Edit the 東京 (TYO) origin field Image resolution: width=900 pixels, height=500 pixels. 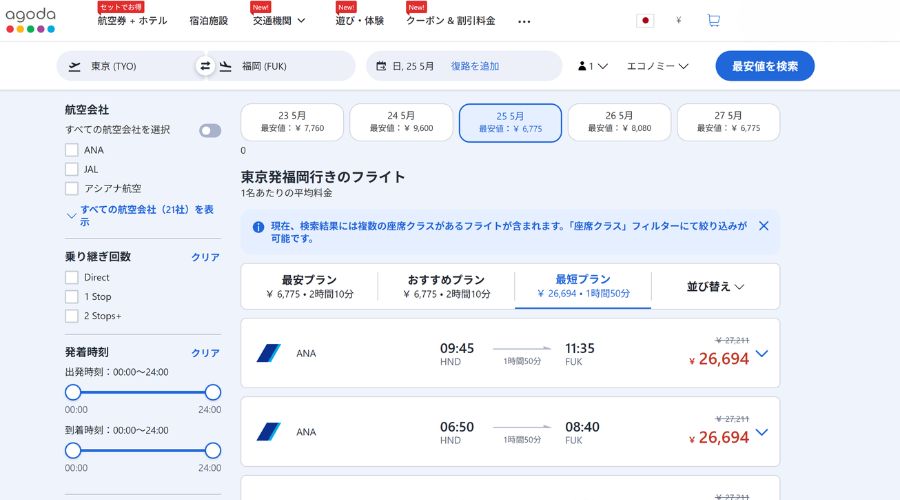tap(130, 66)
